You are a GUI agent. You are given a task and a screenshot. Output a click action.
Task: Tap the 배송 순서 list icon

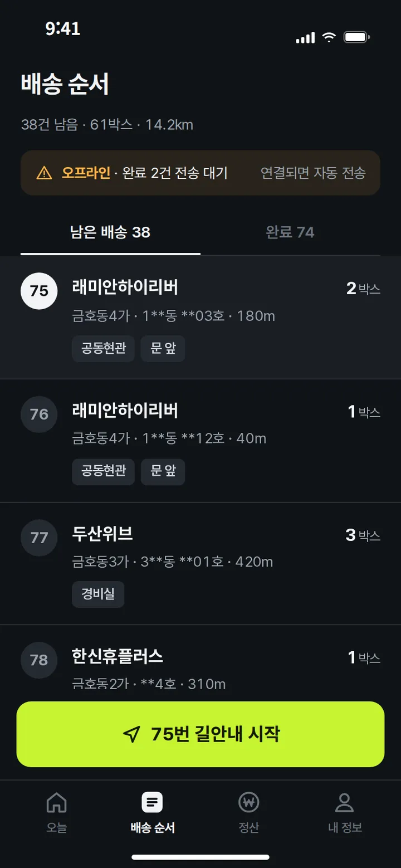tap(153, 803)
